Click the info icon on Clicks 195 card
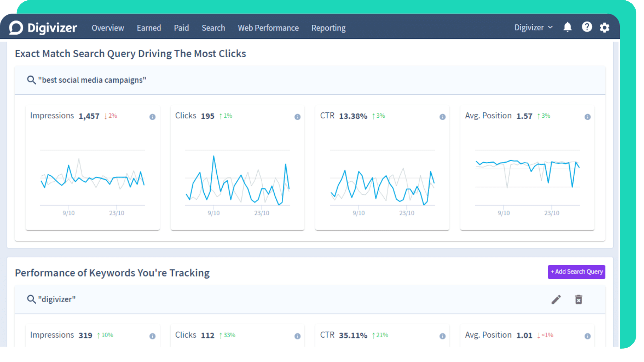This screenshot has width=644, height=362. point(298,117)
